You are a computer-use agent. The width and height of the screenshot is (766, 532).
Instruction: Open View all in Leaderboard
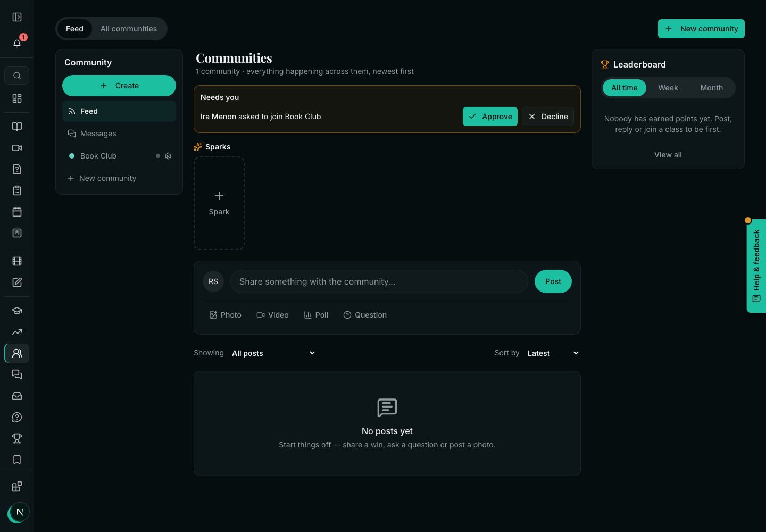(668, 155)
